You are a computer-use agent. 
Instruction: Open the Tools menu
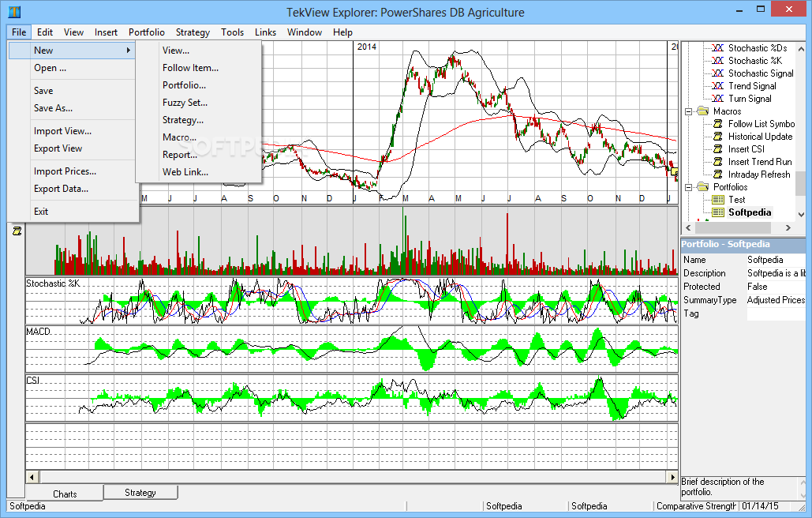pos(232,32)
